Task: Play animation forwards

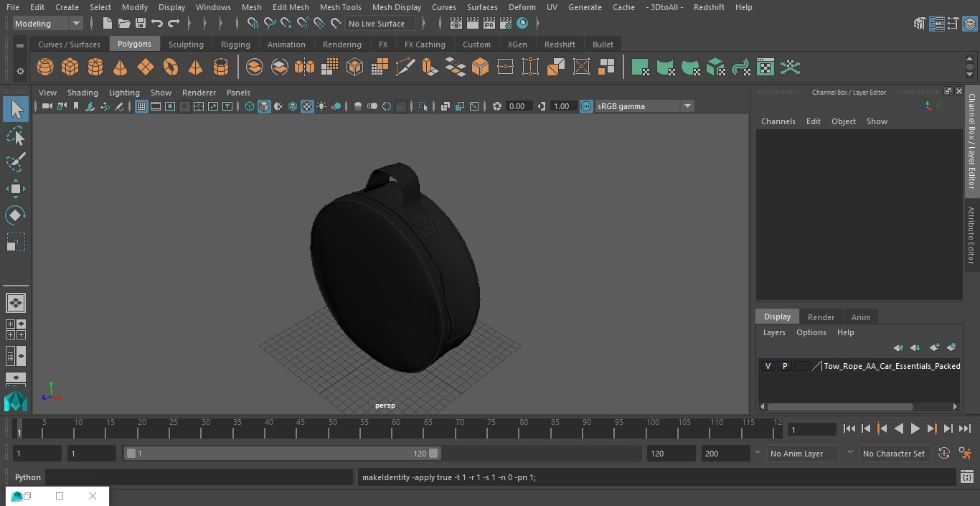Action: click(915, 428)
